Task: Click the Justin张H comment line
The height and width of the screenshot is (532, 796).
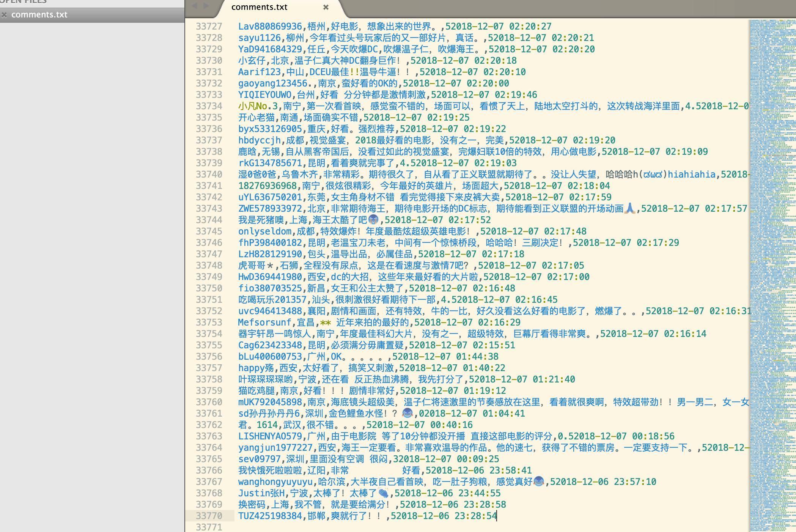Action: [x=322, y=493]
